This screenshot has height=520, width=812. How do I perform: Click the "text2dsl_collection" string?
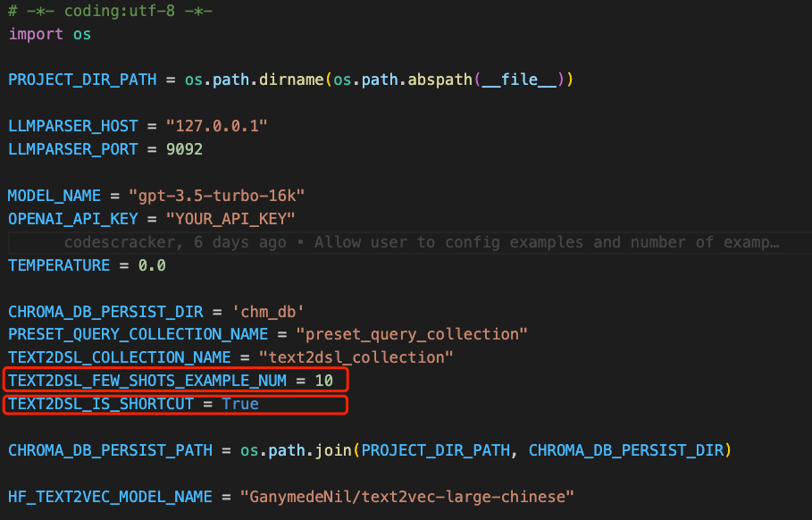[356, 357]
